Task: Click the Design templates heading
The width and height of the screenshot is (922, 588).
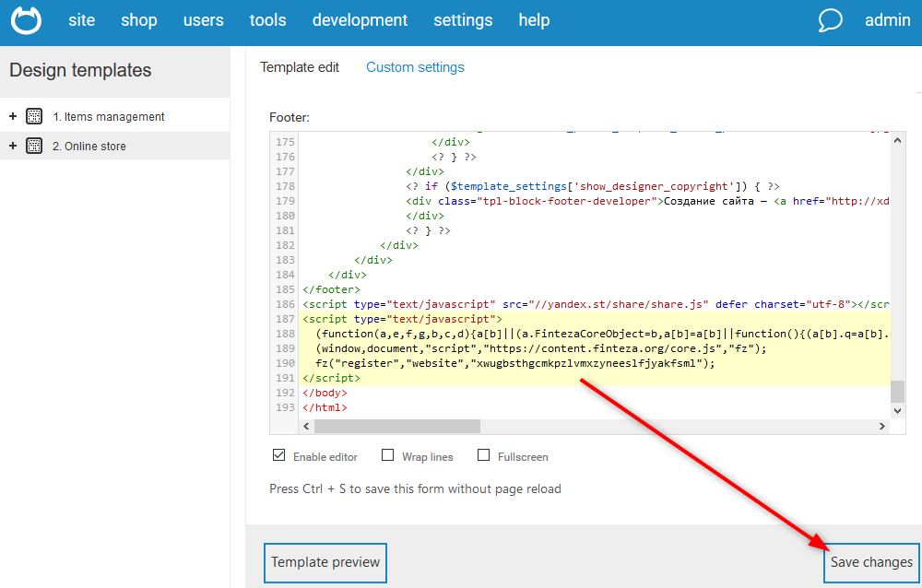Action: (80, 70)
